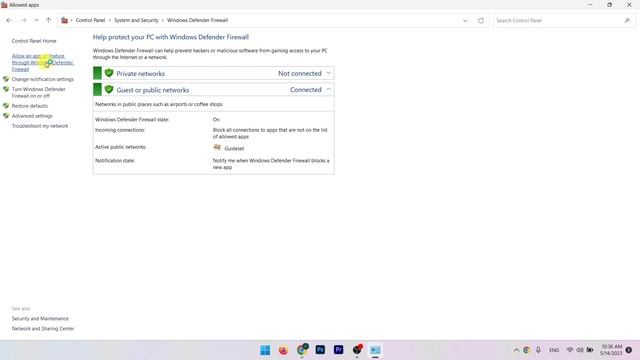Open Wi-Fi network tray icon

[570, 350]
